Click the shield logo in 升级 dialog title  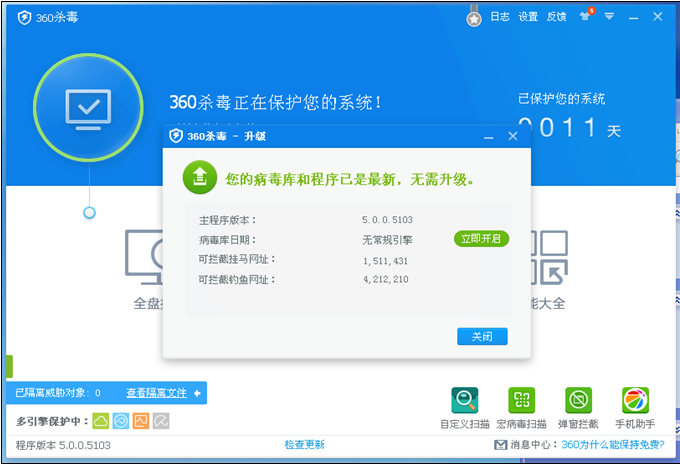(176, 136)
